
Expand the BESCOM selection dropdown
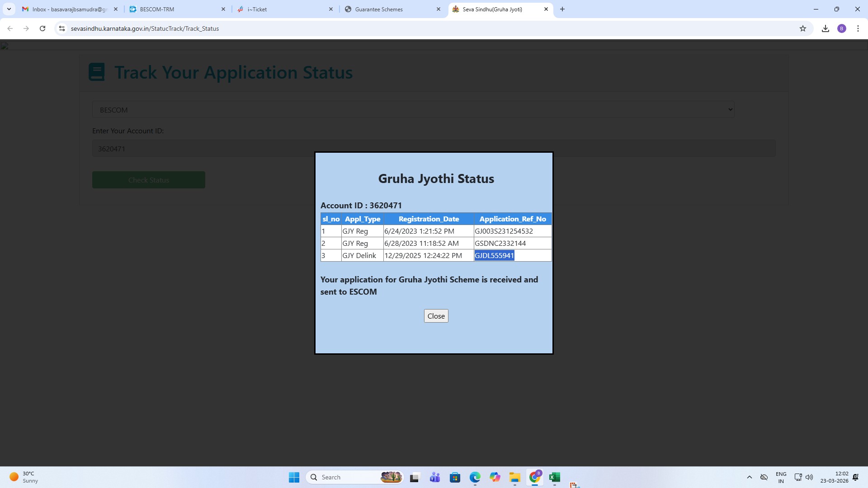pyautogui.click(x=413, y=110)
